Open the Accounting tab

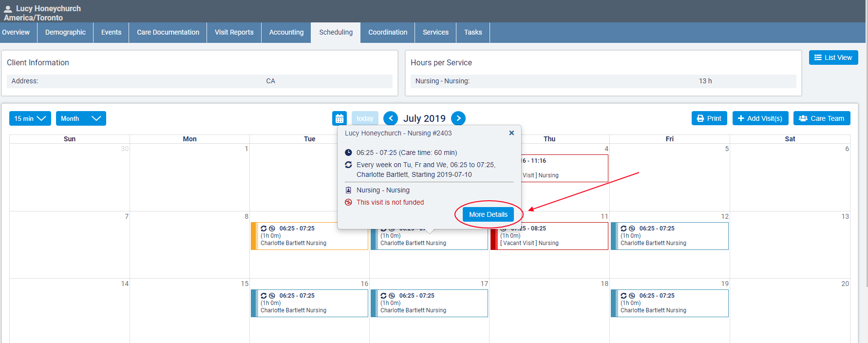(286, 32)
